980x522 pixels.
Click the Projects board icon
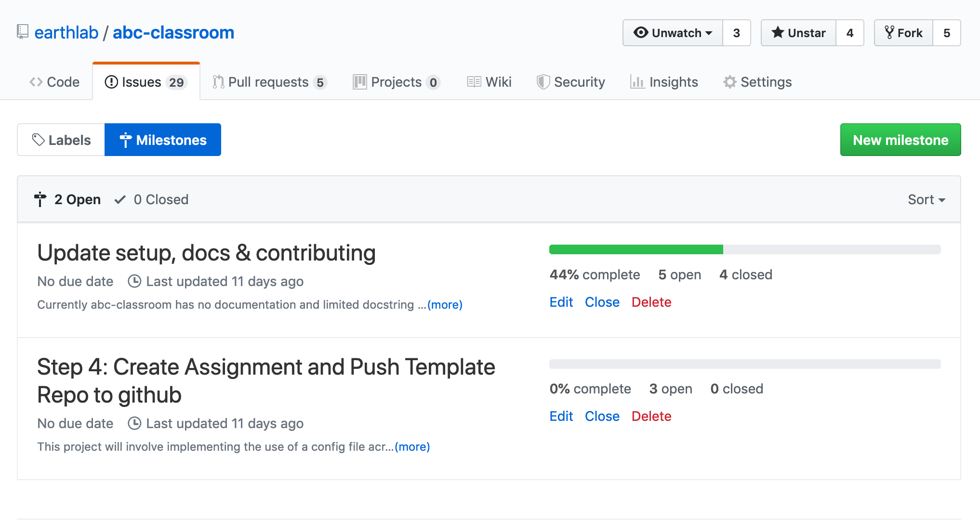[x=360, y=82]
